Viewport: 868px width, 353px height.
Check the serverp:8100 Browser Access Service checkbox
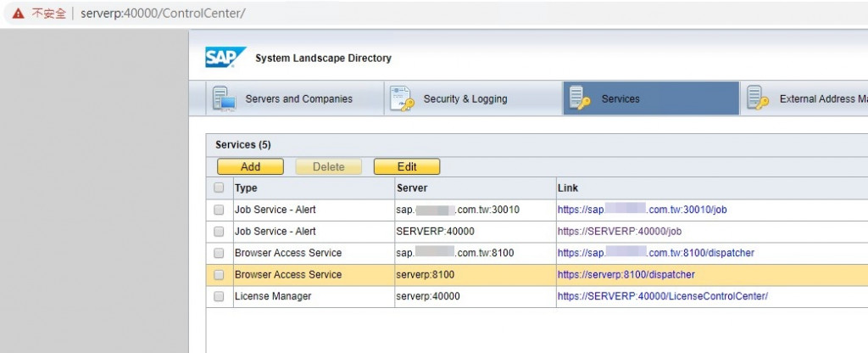[220, 275]
